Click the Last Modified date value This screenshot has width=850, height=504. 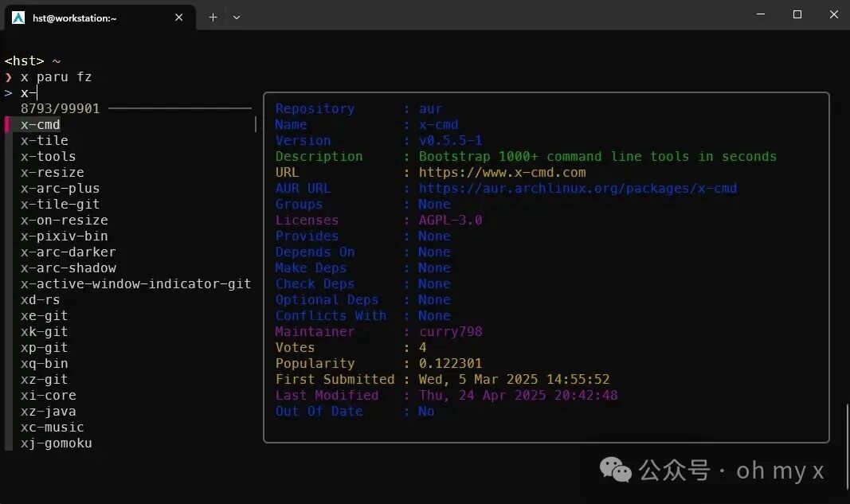(518, 395)
